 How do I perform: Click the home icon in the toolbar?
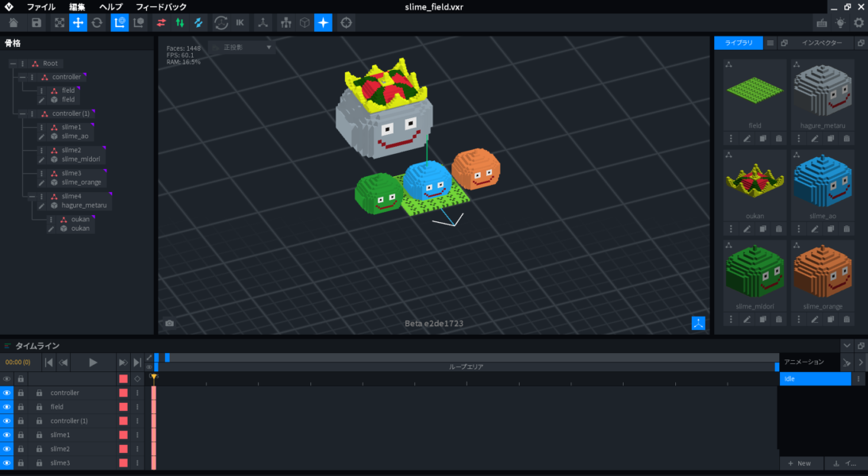pos(13,23)
